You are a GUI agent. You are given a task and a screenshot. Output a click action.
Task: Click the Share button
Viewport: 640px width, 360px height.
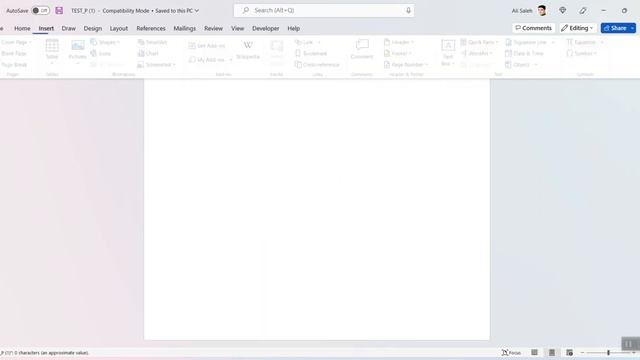[x=615, y=28]
